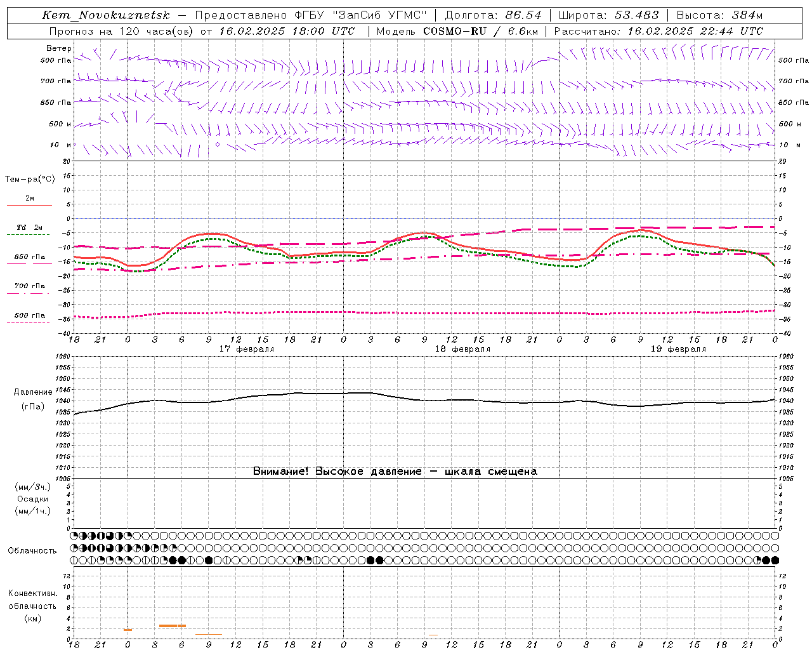Viewport: 812px width, 650px height.
Task: Click the right -40 temperature scale value
Action: [x=785, y=334]
